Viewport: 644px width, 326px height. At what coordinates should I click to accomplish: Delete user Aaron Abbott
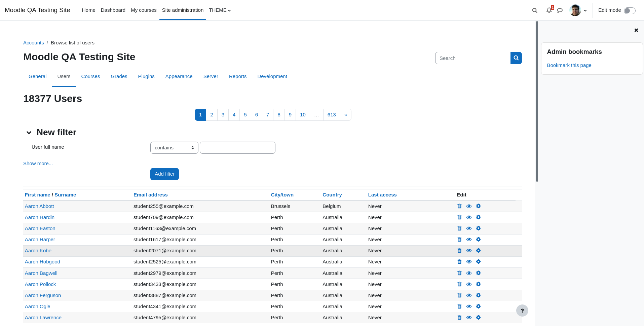[459, 206]
